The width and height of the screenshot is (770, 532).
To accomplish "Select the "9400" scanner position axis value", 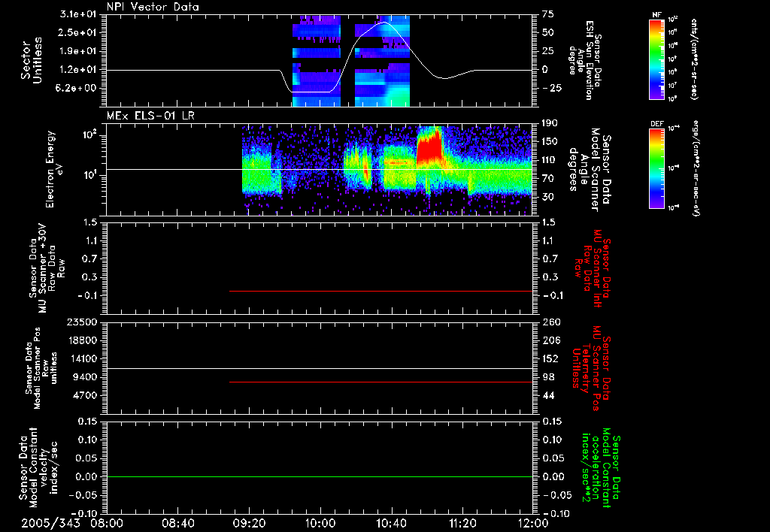I will (85, 377).
